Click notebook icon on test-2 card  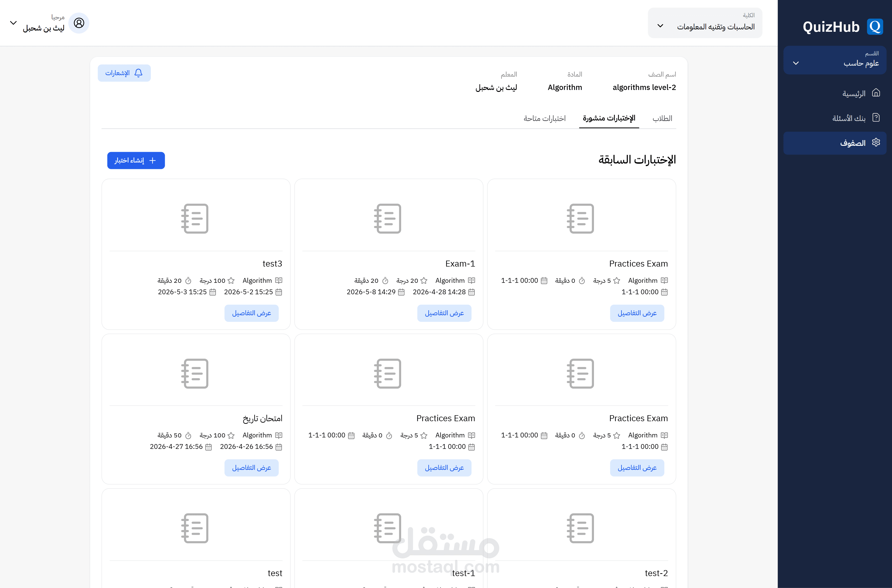(x=580, y=528)
